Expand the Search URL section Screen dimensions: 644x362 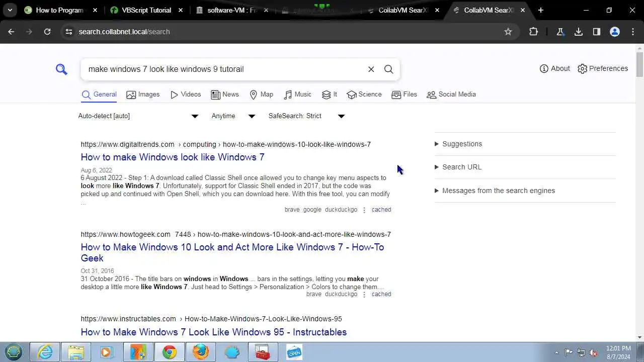(x=458, y=167)
